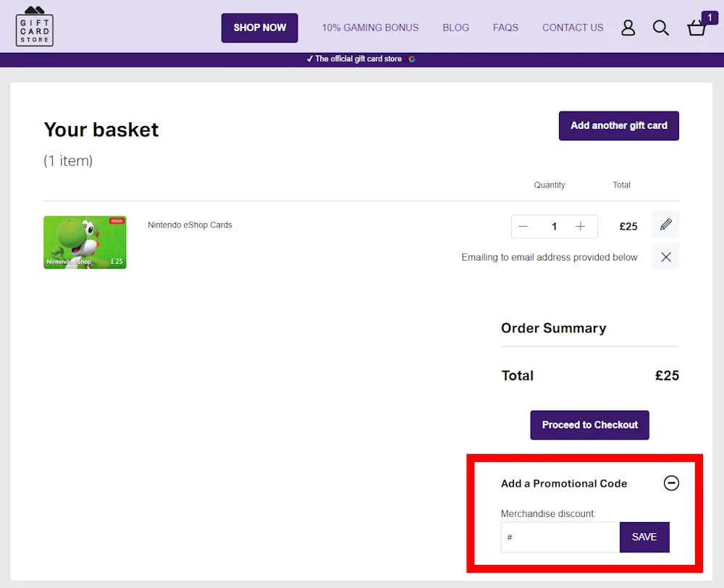Click the Order Summary heading
Viewport: 724px width, 588px height.
(x=554, y=328)
